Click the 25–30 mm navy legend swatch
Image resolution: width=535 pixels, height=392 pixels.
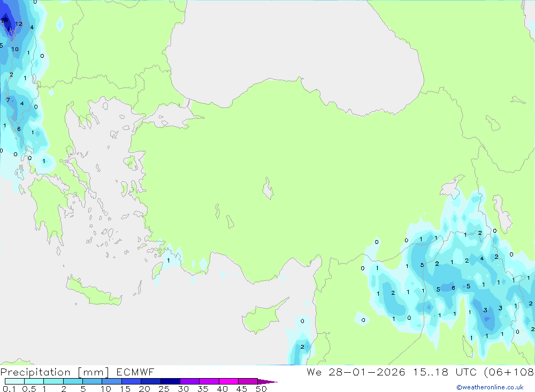coord(170,381)
